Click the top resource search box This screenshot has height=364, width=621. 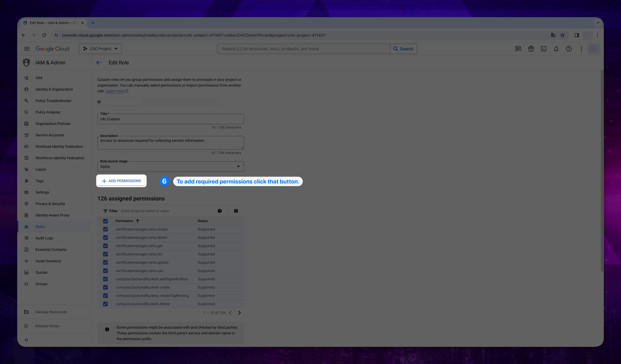(304, 49)
